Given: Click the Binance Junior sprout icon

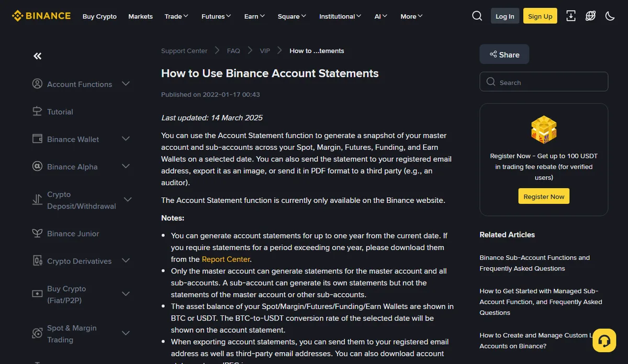Looking at the screenshot, I should [37, 233].
